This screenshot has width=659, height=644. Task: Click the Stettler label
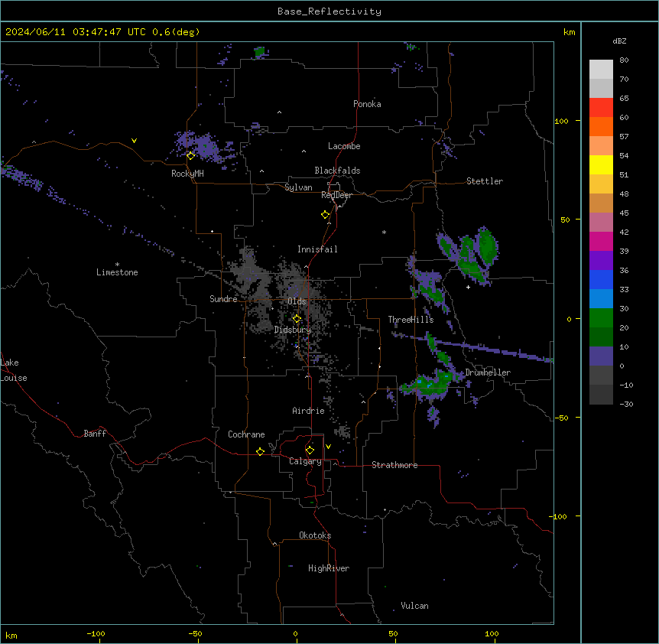pyautogui.click(x=485, y=181)
